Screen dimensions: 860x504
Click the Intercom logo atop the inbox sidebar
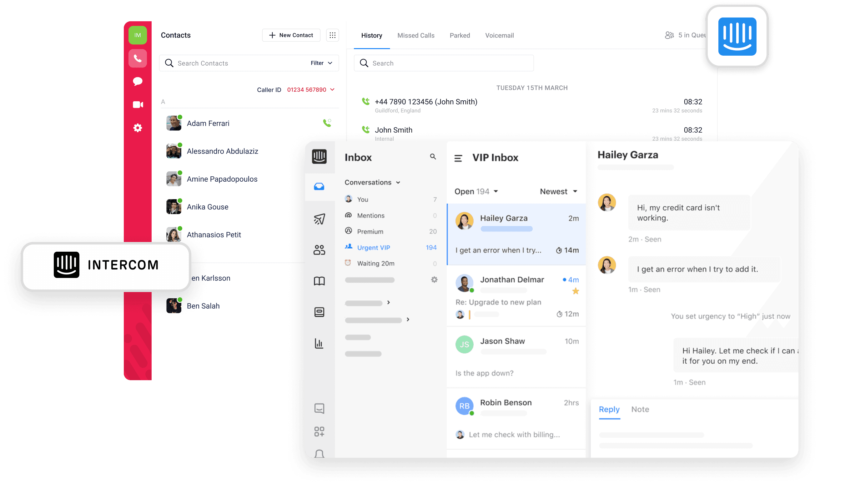click(319, 157)
